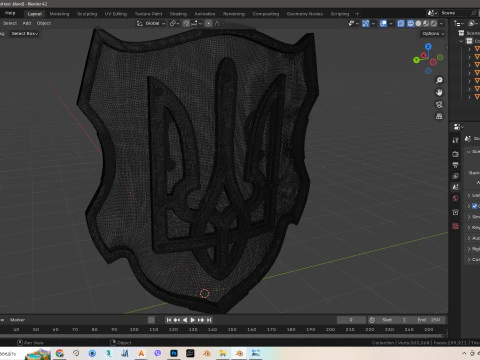Toggle Use Preview Range clock icon
Viewport: 480px width, 360px height.
(372, 320)
